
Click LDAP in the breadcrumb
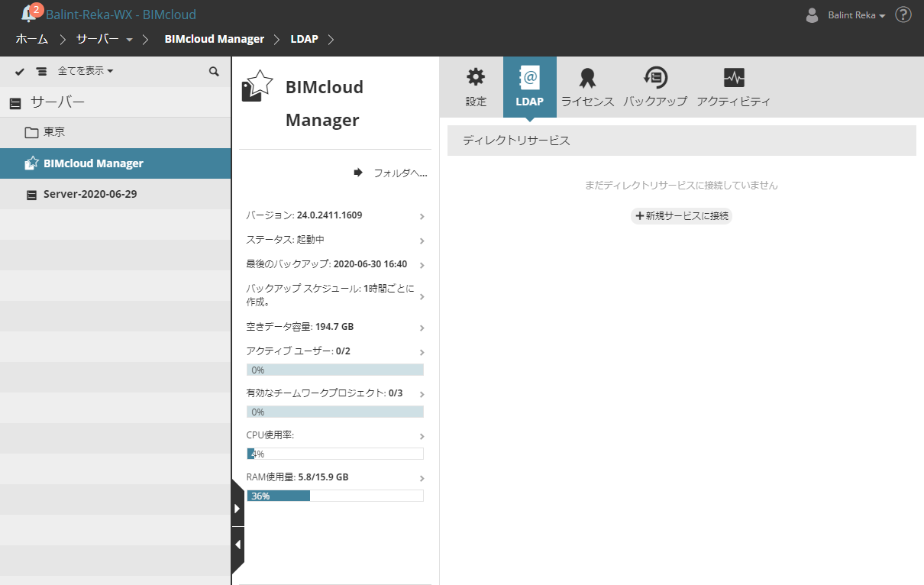click(x=304, y=39)
